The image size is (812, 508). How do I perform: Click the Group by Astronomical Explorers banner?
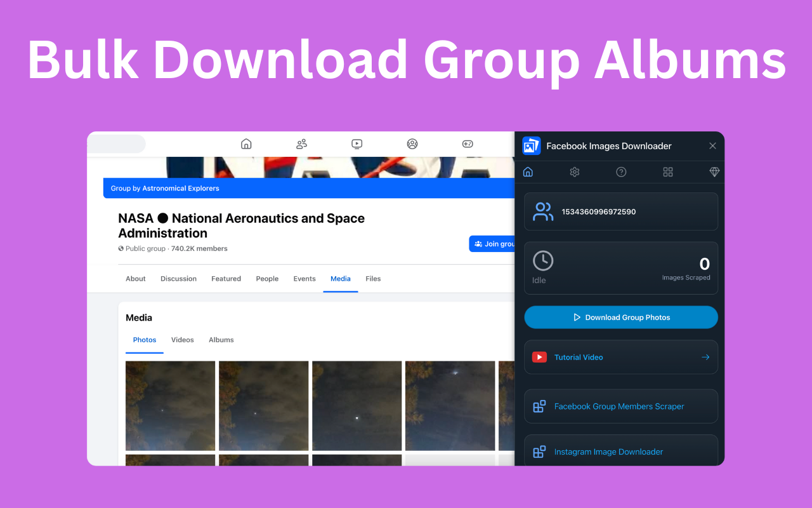(308, 188)
